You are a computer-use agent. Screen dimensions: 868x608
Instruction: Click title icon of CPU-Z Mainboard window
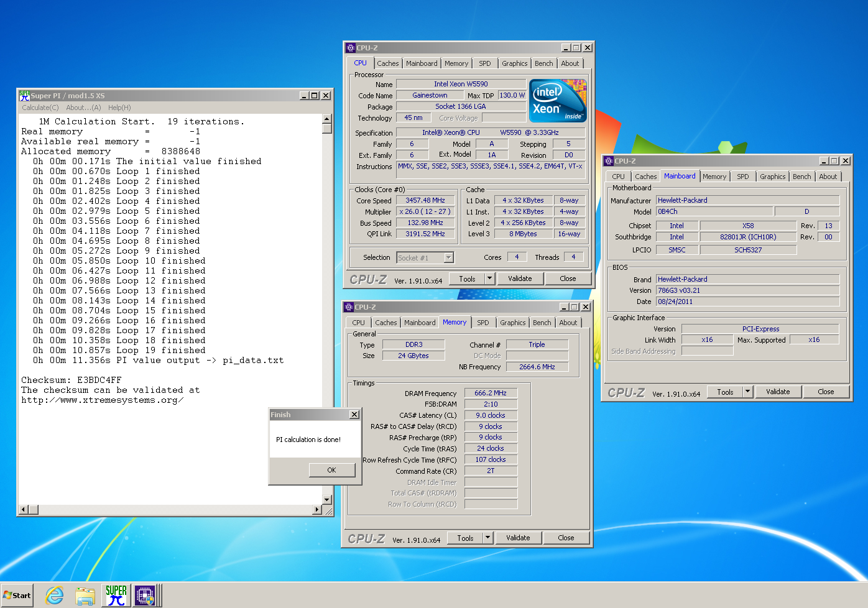(x=609, y=161)
